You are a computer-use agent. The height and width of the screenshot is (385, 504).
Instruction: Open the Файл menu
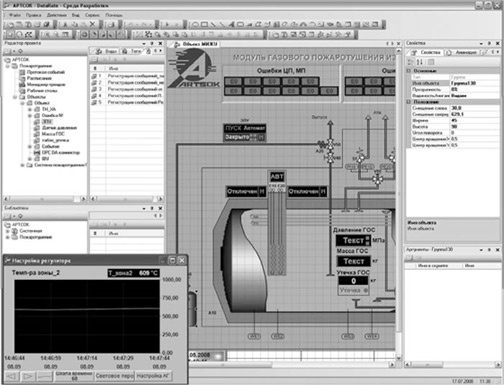(x=15, y=15)
